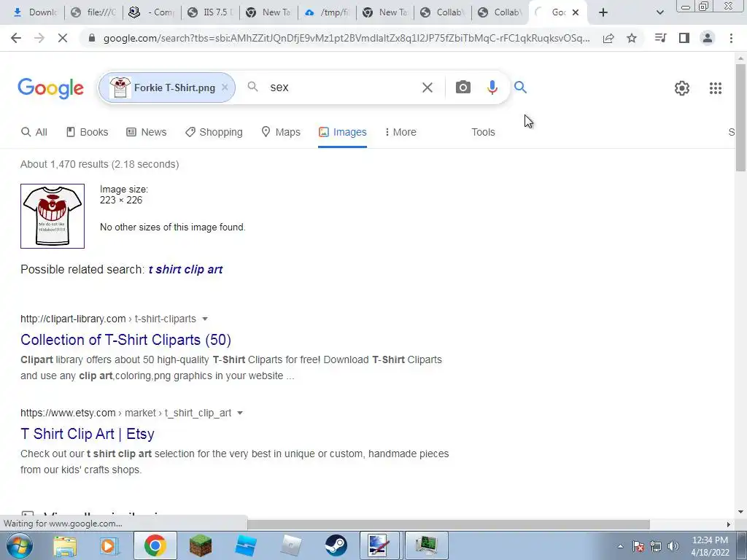Image resolution: width=747 pixels, height=560 pixels.
Task: Select the Maps search category
Action: (x=281, y=132)
